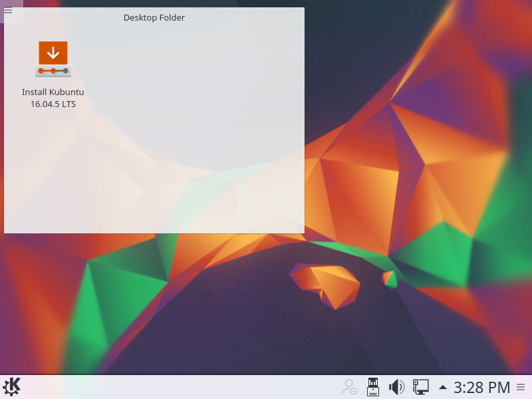Viewport: 532px width, 399px height.
Task: Expand hidden system tray icons arrow
Action: (442, 387)
